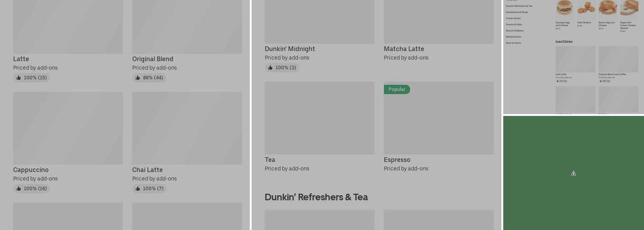Click the Espresso item title
Viewport: 644px width, 230px height.
click(x=397, y=160)
